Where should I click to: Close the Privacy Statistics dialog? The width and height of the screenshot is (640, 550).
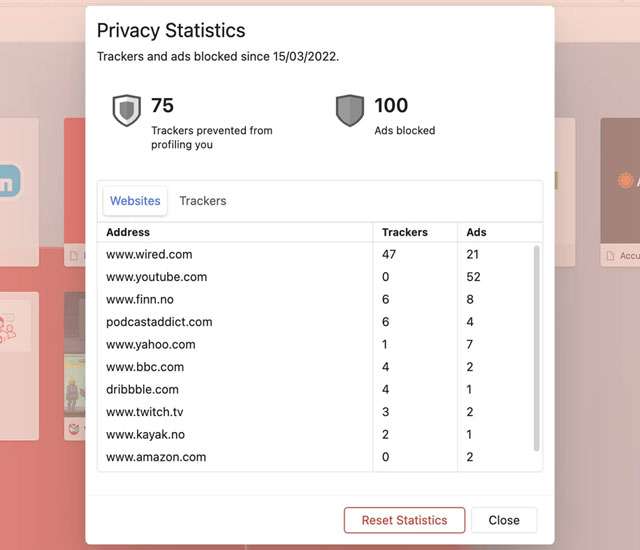pos(504,520)
